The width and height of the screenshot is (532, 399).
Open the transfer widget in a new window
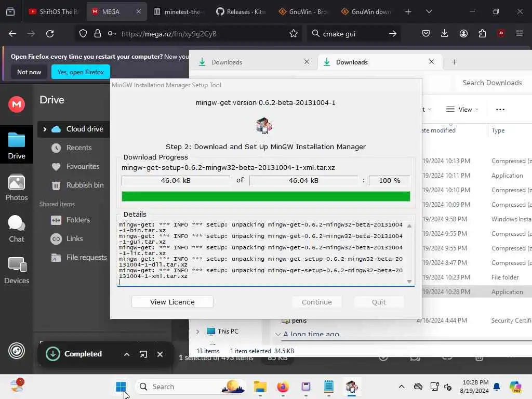pos(143,354)
